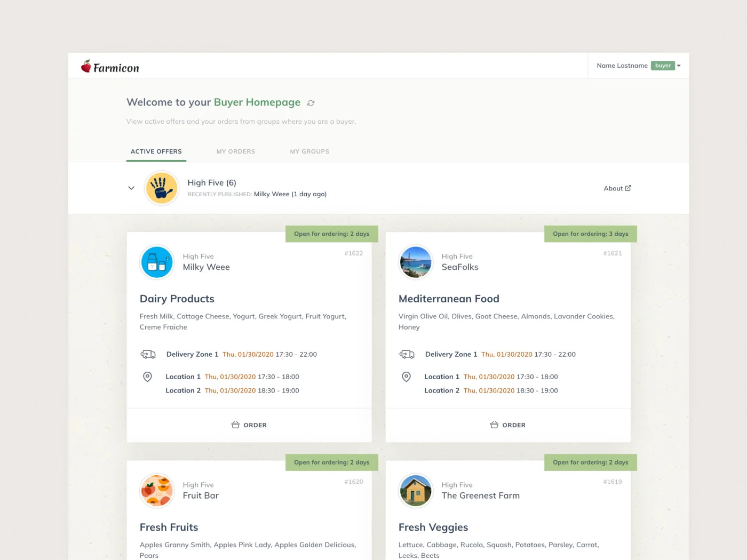Viewport: 747px width, 560px height.
Task: Click the Fresh Fruits offer title
Action: coord(169,527)
